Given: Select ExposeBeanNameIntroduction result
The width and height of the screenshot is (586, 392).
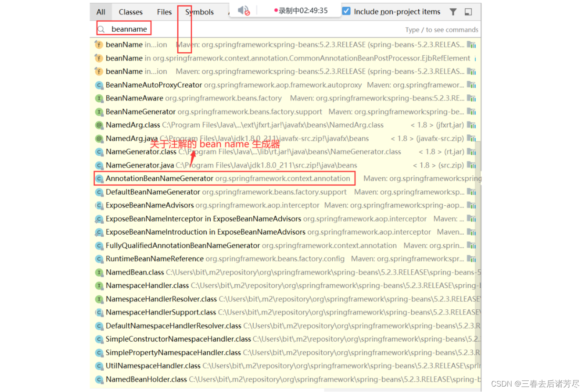Looking at the screenshot, I should click(286, 232).
